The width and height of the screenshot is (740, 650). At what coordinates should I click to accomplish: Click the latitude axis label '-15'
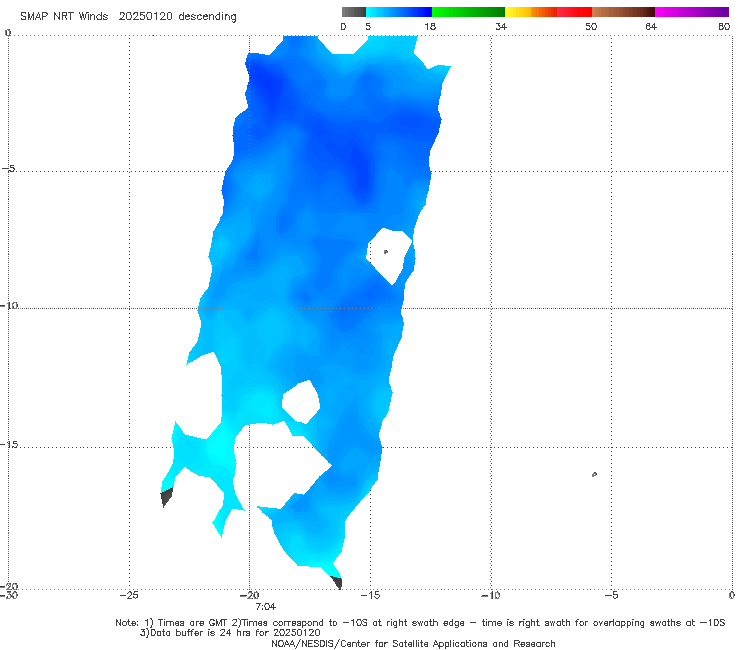click(9, 445)
